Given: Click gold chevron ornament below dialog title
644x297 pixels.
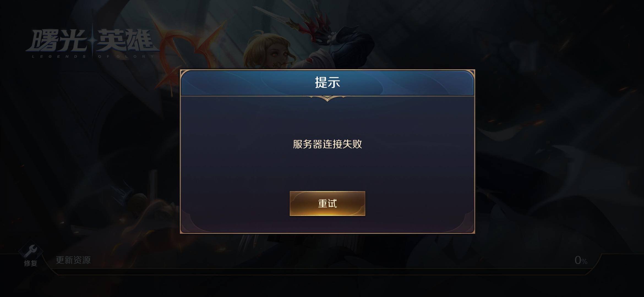Looking at the screenshot, I should [x=327, y=98].
